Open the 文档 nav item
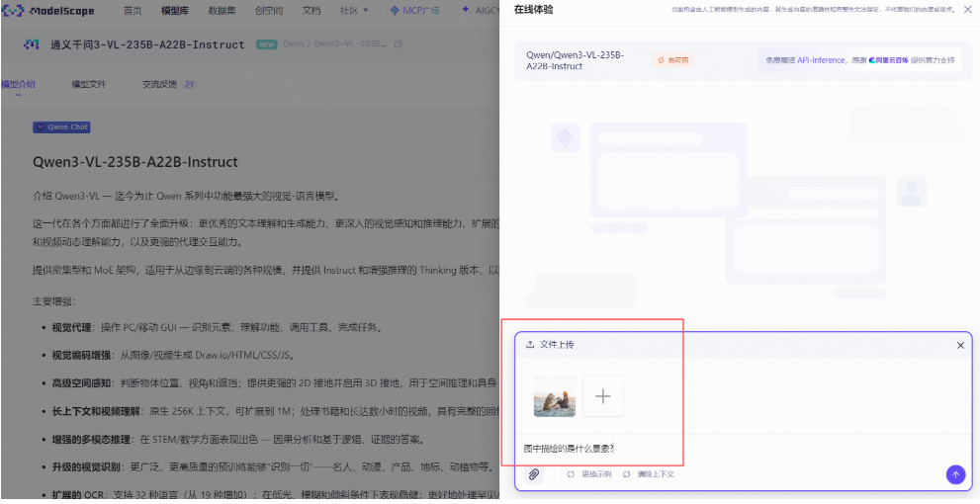980x504 pixels. pos(312,11)
